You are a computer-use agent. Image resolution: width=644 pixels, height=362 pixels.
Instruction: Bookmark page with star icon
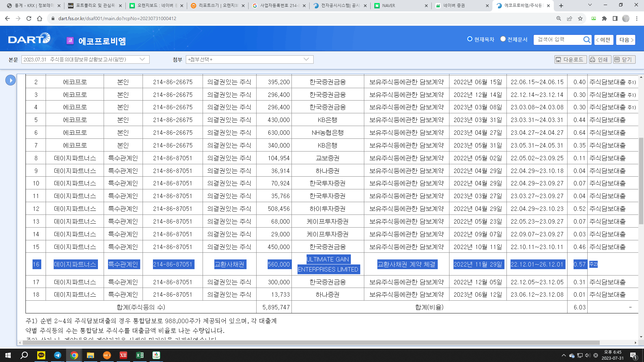(580, 18)
